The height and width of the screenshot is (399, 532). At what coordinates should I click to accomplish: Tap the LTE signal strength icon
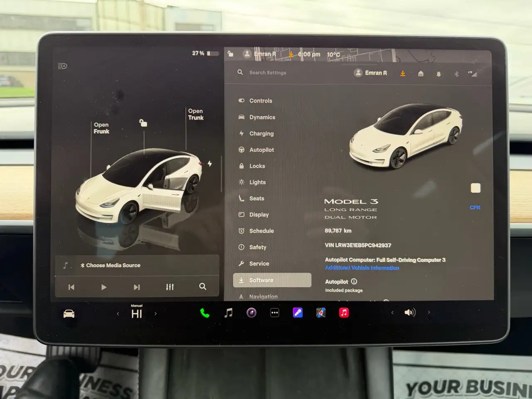[473, 74]
